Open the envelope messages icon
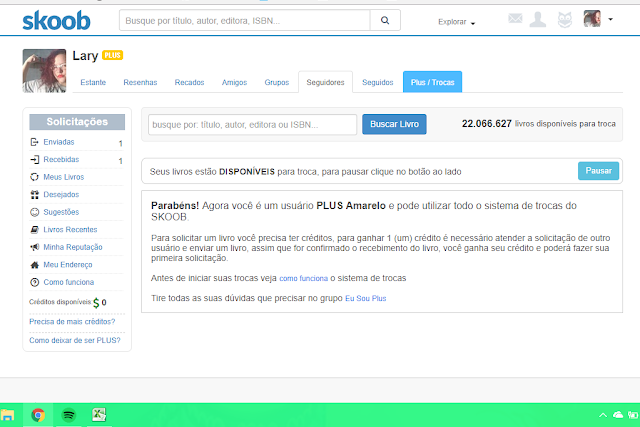 515,18
